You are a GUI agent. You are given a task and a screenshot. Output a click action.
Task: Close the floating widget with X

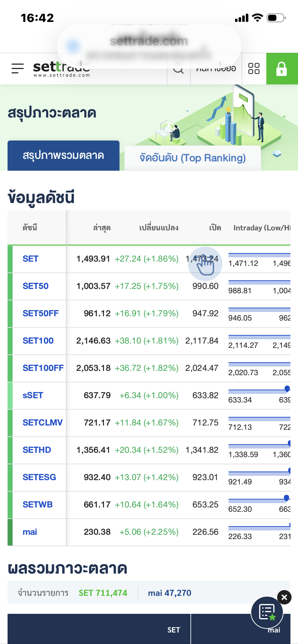284,597
